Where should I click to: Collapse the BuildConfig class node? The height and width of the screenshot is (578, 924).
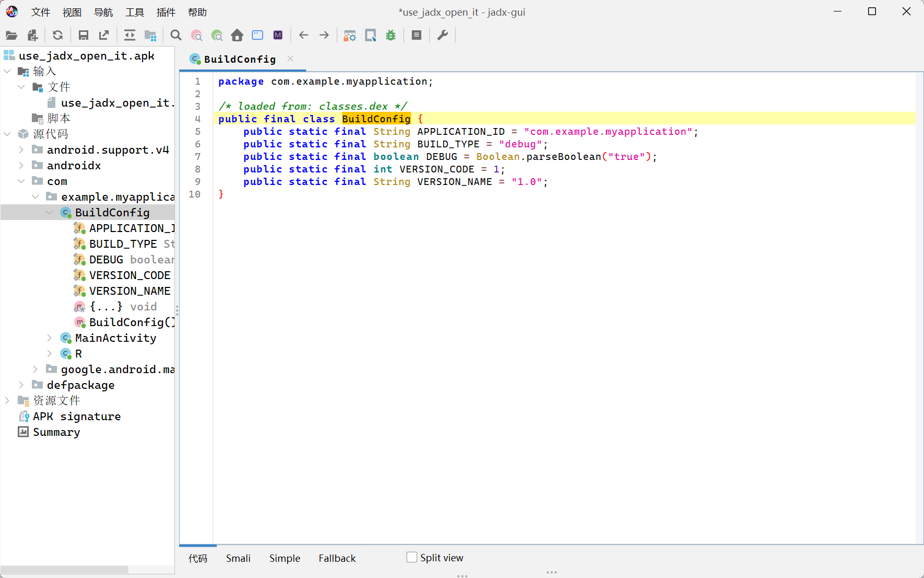coord(50,212)
